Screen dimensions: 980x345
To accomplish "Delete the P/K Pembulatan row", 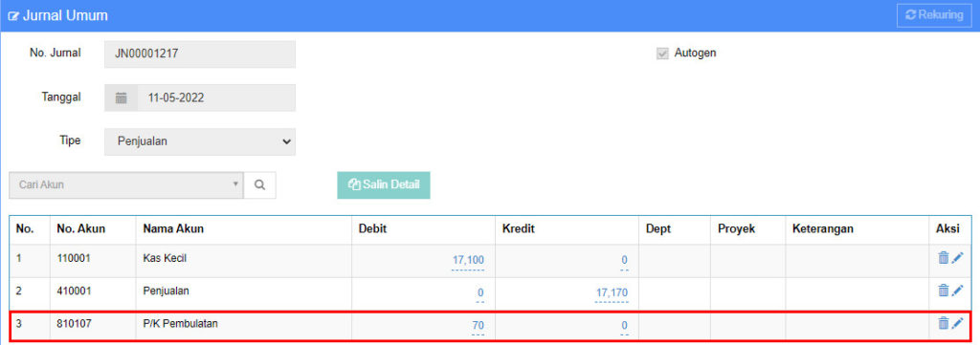I will tap(943, 322).
